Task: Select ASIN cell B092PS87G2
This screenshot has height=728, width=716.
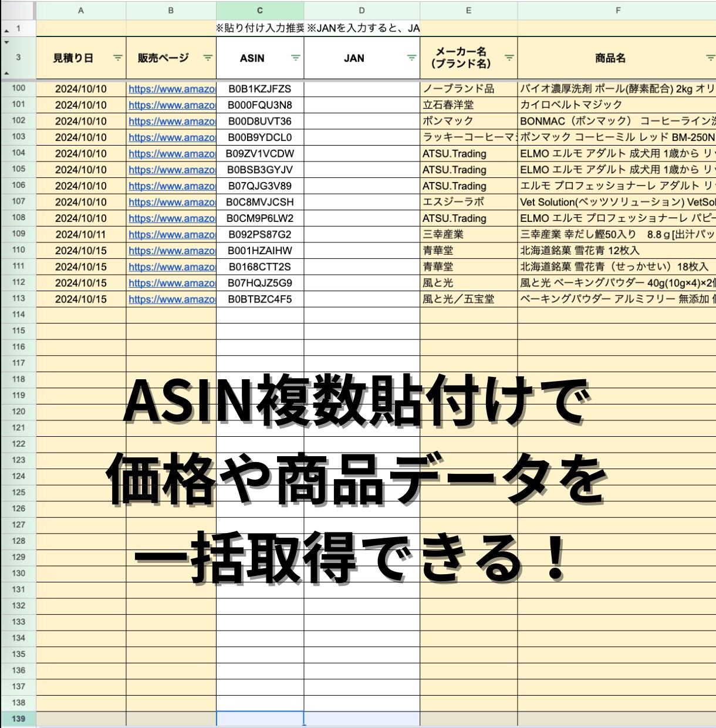Action: pos(260,234)
